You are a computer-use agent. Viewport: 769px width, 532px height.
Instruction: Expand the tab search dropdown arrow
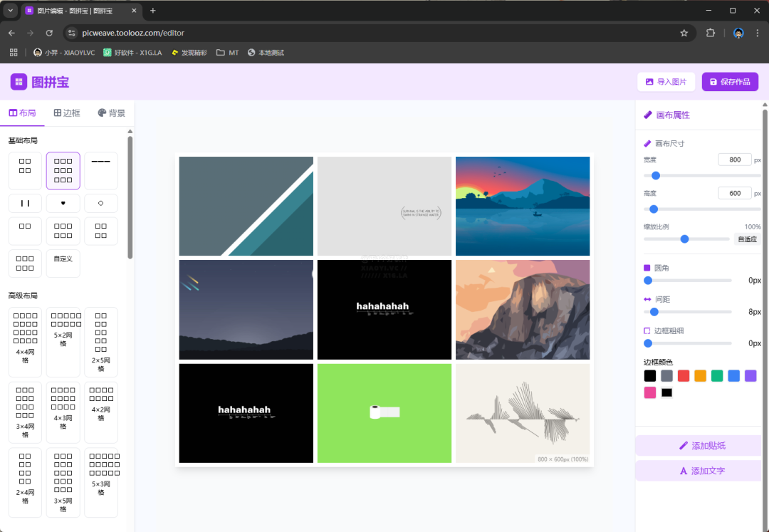pyautogui.click(x=10, y=10)
